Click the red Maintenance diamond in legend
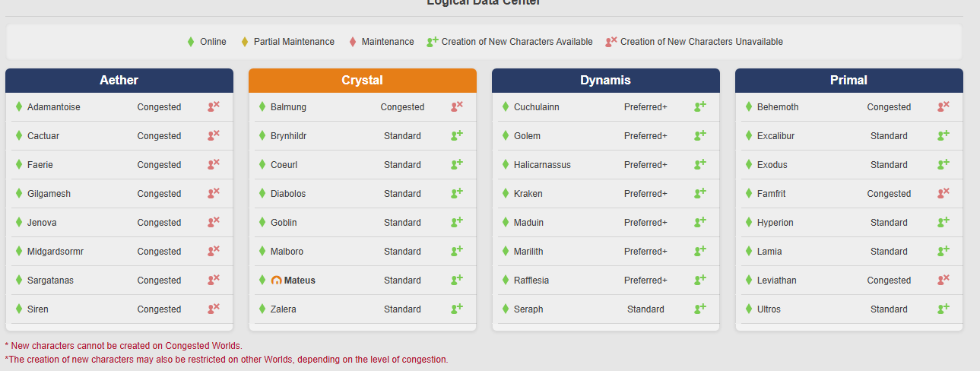The height and width of the screenshot is (371, 980). pyautogui.click(x=352, y=42)
